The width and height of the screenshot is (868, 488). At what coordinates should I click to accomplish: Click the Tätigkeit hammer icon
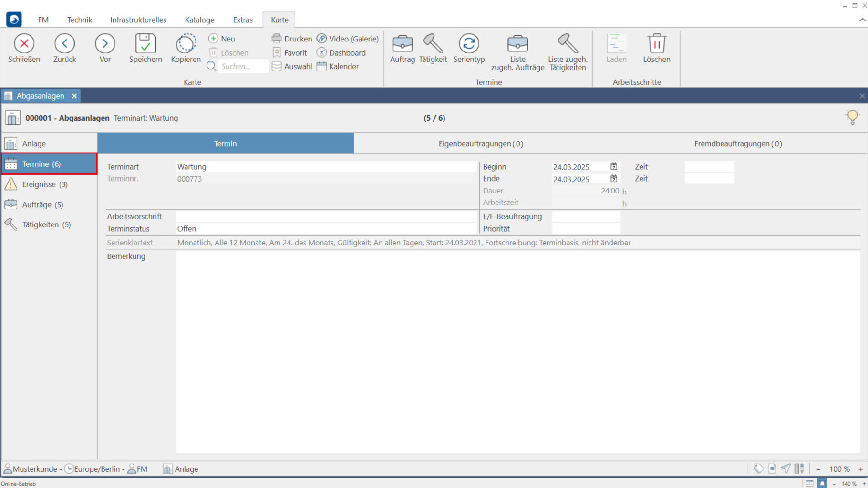(x=433, y=44)
